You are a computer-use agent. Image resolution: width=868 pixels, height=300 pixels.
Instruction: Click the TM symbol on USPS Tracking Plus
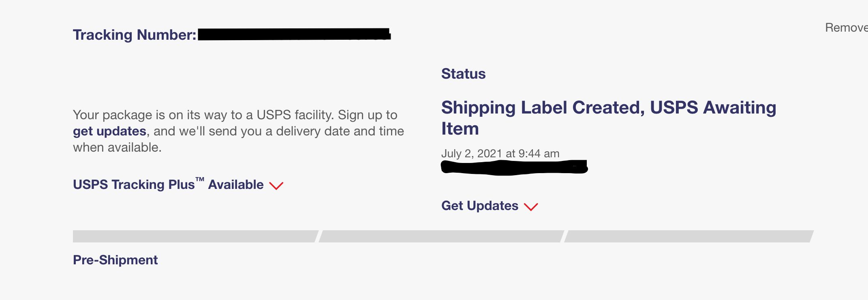point(199,179)
